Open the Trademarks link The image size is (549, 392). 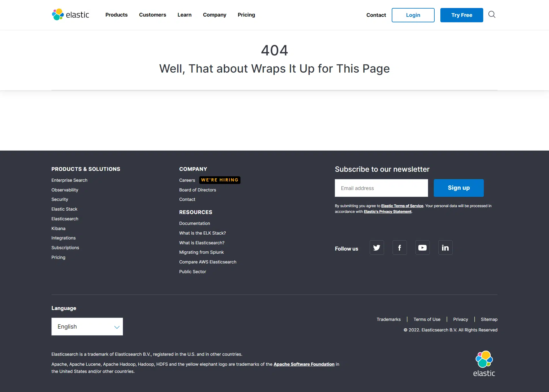389,319
